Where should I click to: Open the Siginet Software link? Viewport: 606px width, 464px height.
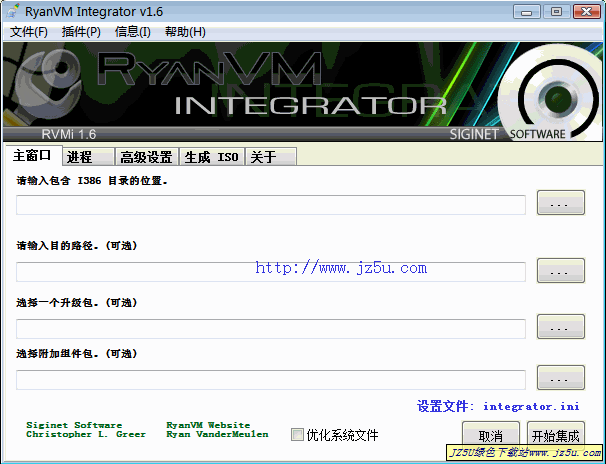[74, 425]
